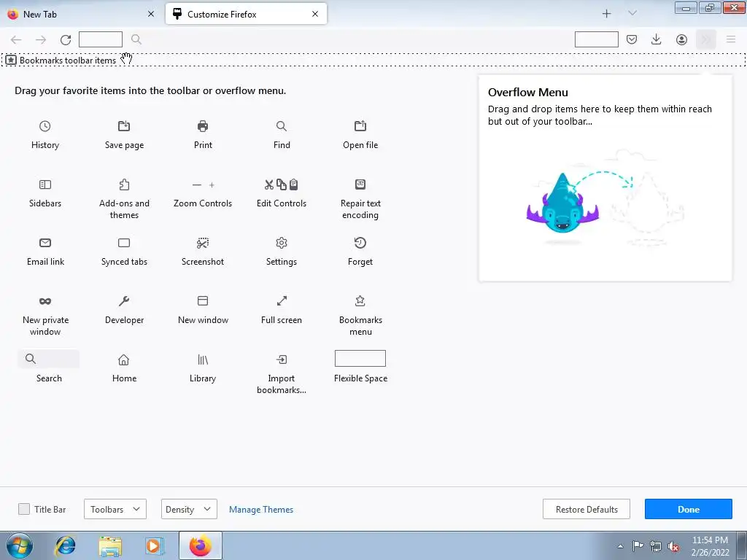Click the Reload toolbar button
This screenshot has height=560, width=747.
tap(66, 39)
